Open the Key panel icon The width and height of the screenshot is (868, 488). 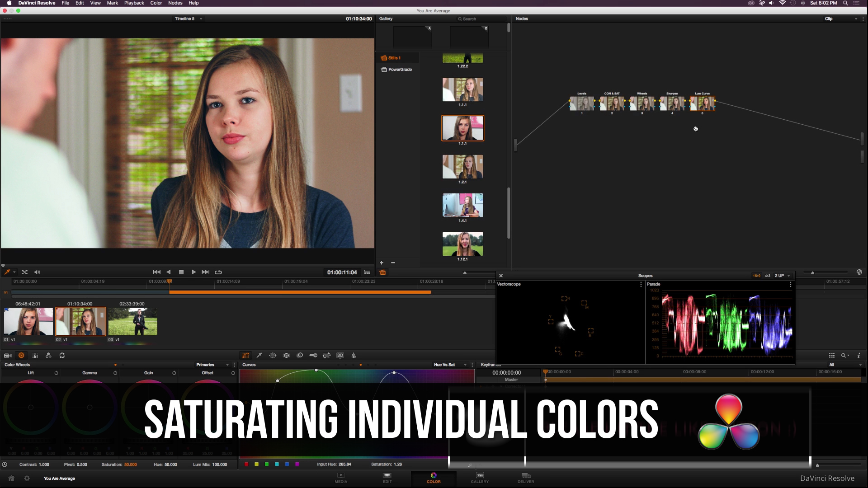click(x=314, y=356)
